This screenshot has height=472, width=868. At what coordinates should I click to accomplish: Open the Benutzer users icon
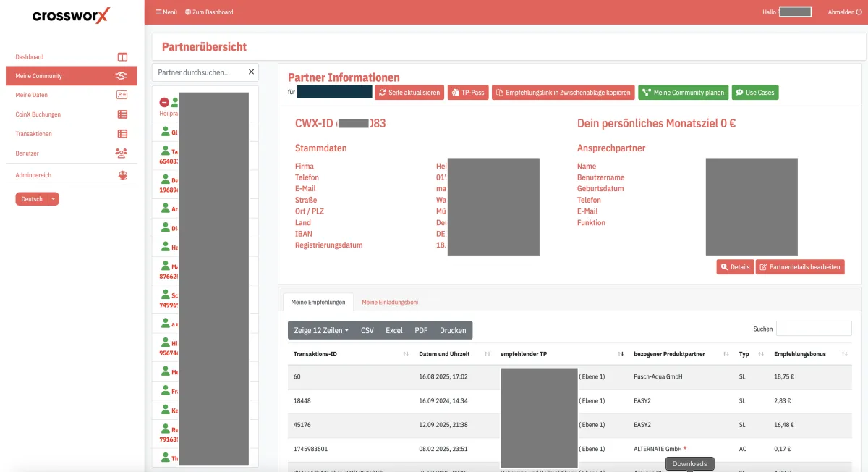coord(122,153)
